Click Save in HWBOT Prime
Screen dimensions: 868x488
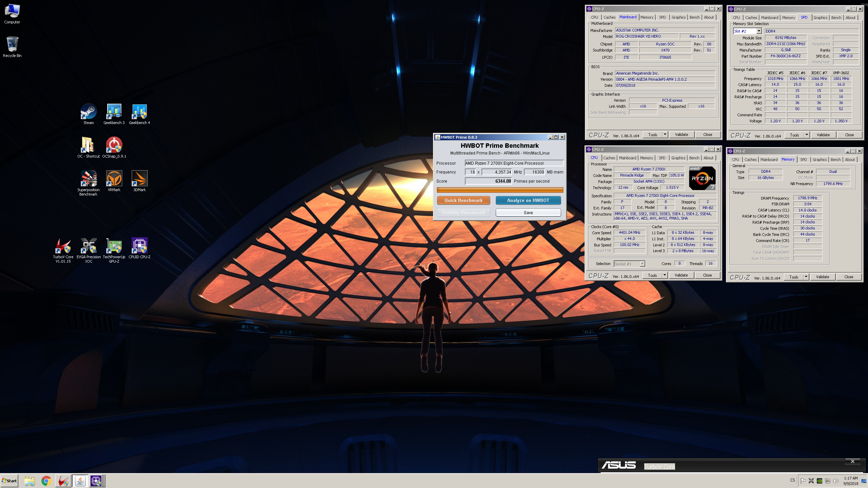click(528, 212)
